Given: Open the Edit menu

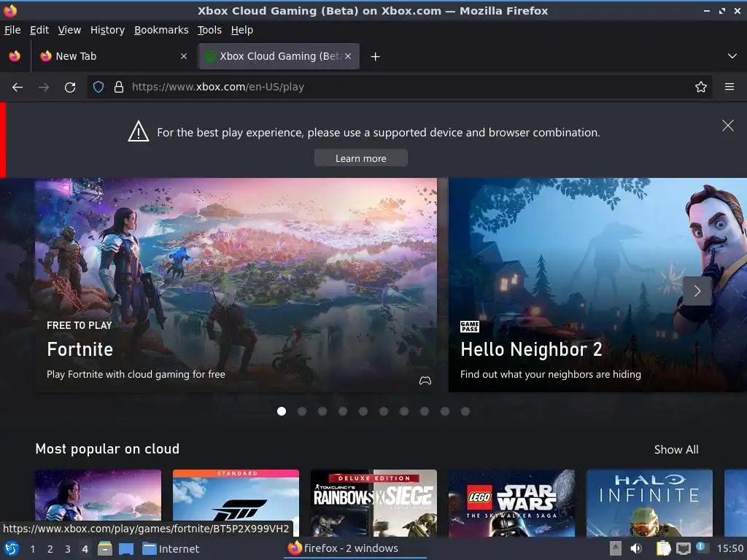Looking at the screenshot, I should [39, 30].
